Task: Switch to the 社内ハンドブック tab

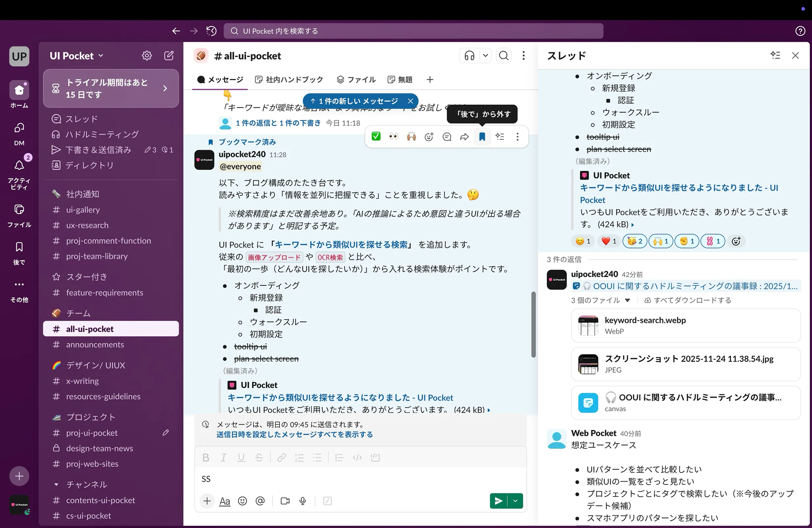Action: click(x=289, y=79)
